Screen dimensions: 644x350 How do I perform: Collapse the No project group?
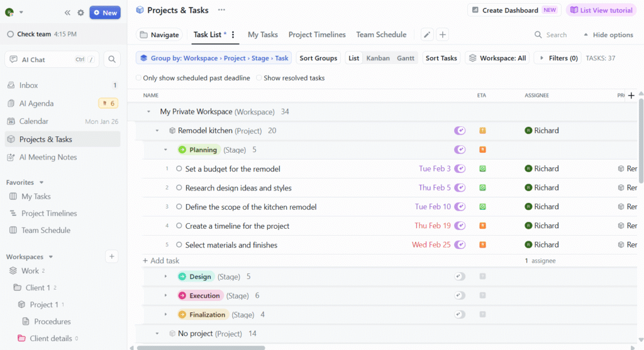(157, 334)
